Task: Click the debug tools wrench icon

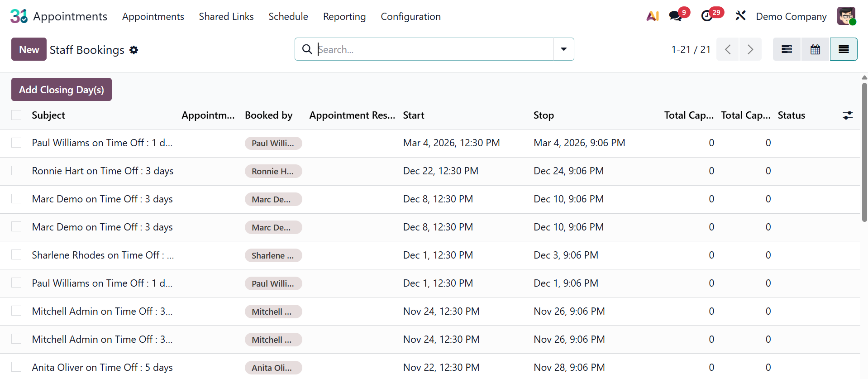Action: 740,16
